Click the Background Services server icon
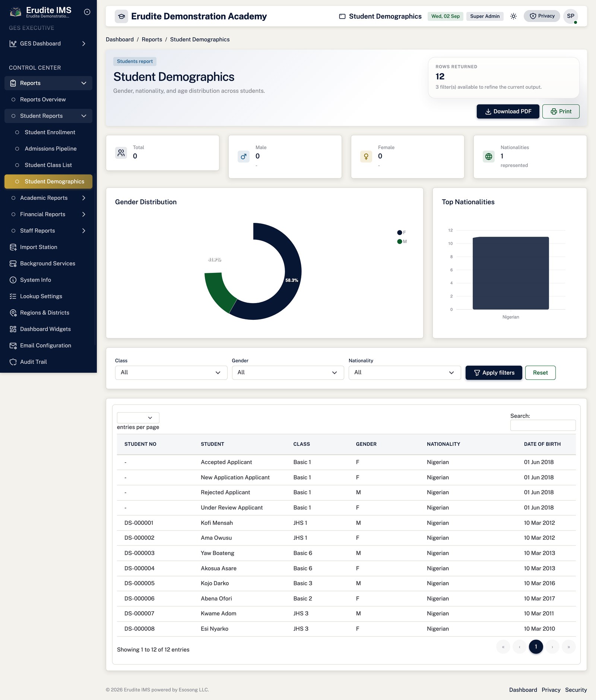Screen dimensions: 596x700 (13, 264)
